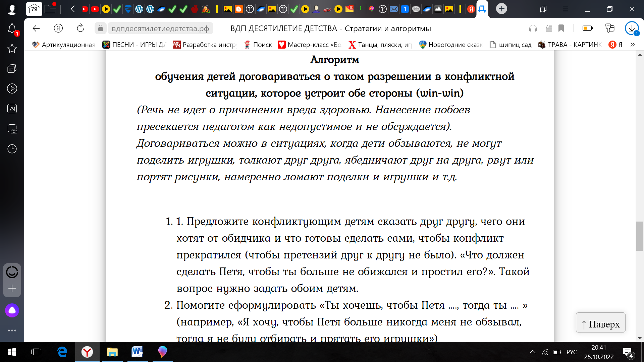The height and width of the screenshot is (362, 644).
Task: Open browsing history clock in sidebar
Action: tap(12, 149)
